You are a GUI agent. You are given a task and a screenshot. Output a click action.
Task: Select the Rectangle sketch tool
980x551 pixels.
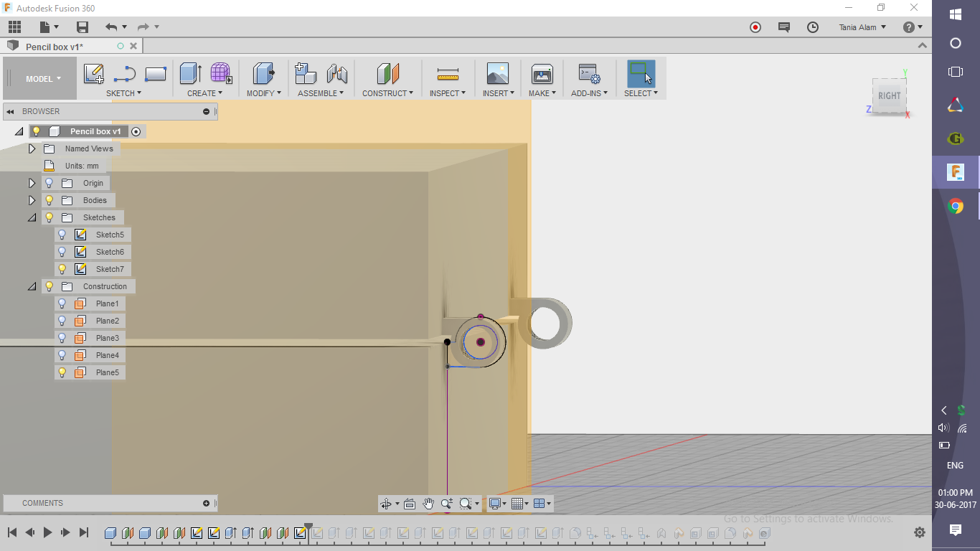click(156, 73)
